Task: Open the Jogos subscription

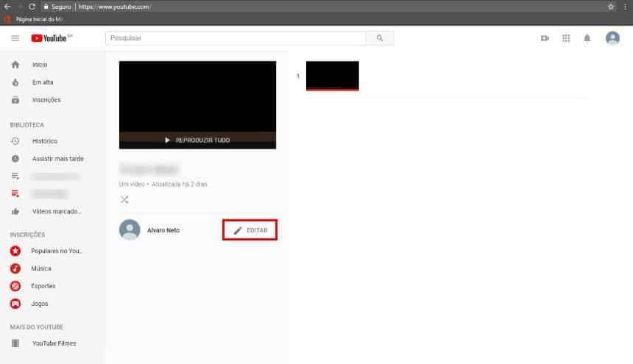Action: (40, 304)
